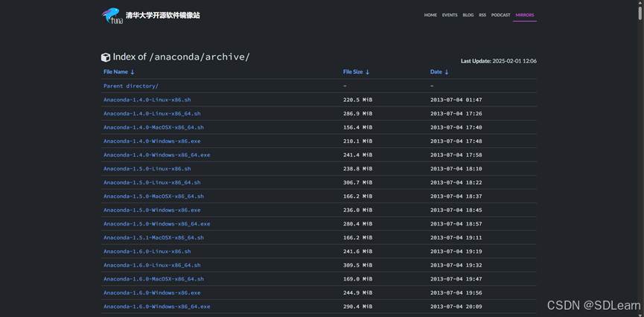
Task: Click the date 2013-07-04 17:26
Action: (x=456, y=113)
